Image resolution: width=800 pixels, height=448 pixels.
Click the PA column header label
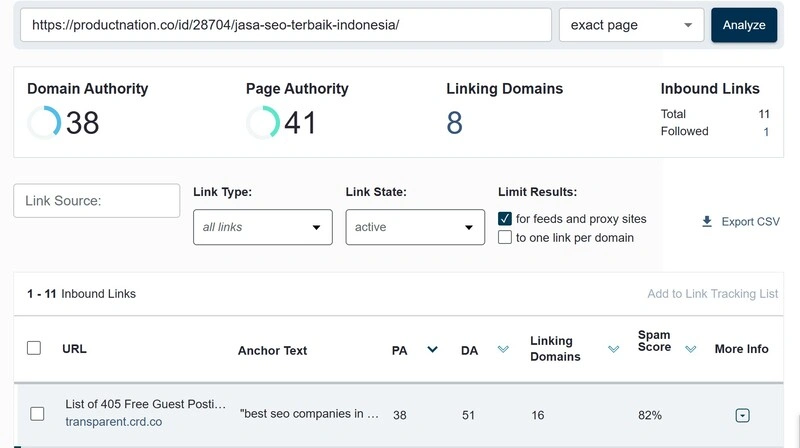[x=399, y=351]
